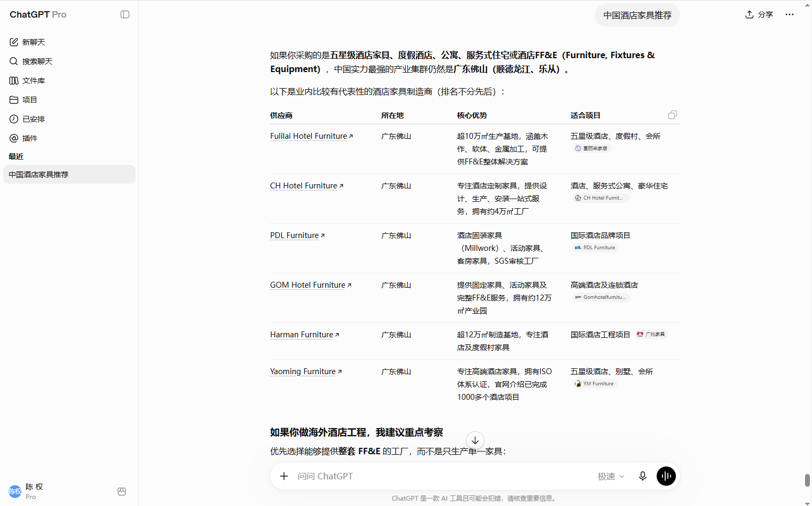Viewport: 812px width, 506px height.
Task: Click the 核心优势 column header
Action: pos(472,115)
